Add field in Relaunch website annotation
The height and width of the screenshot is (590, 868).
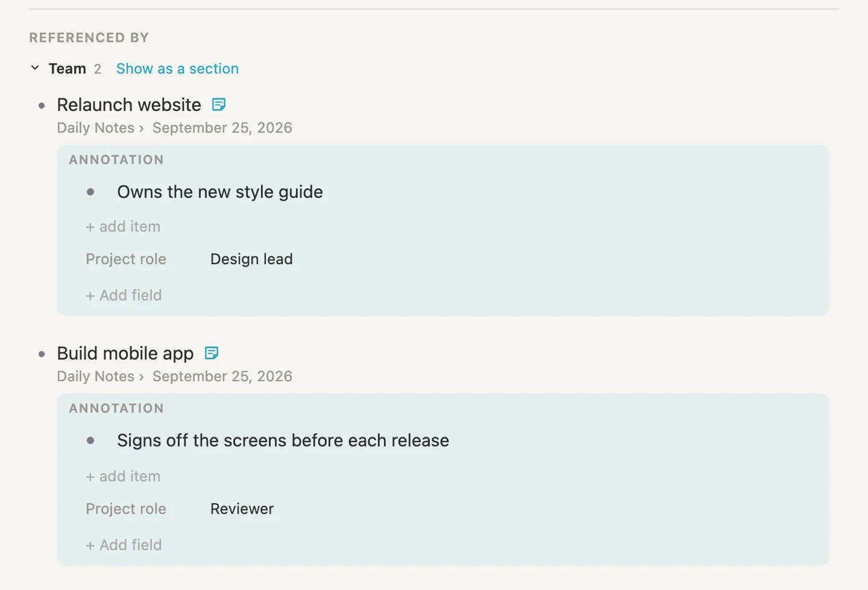(124, 296)
